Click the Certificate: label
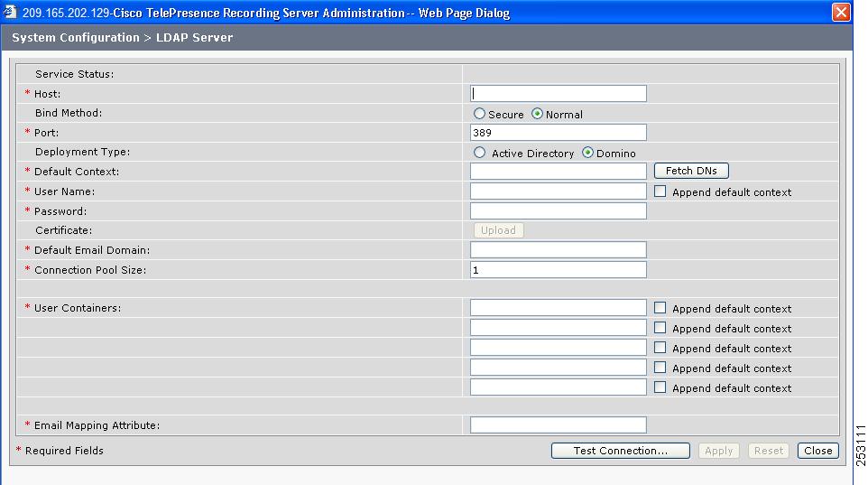This screenshot has width=868, height=485. point(64,230)
